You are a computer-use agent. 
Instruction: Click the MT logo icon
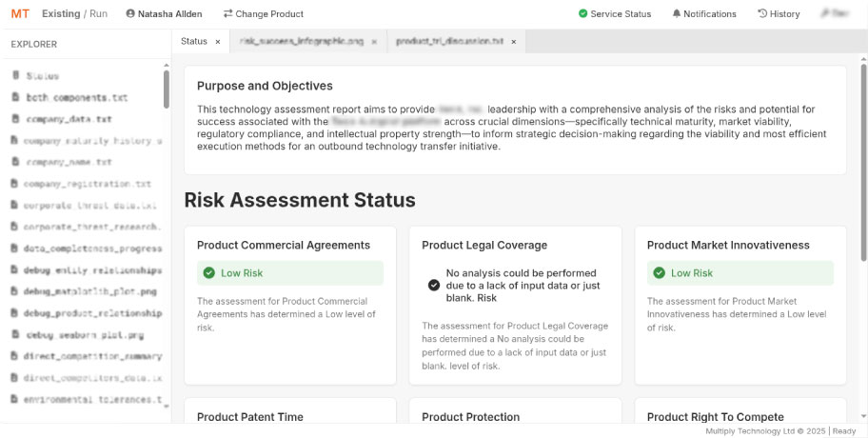(x=20, y=13)
